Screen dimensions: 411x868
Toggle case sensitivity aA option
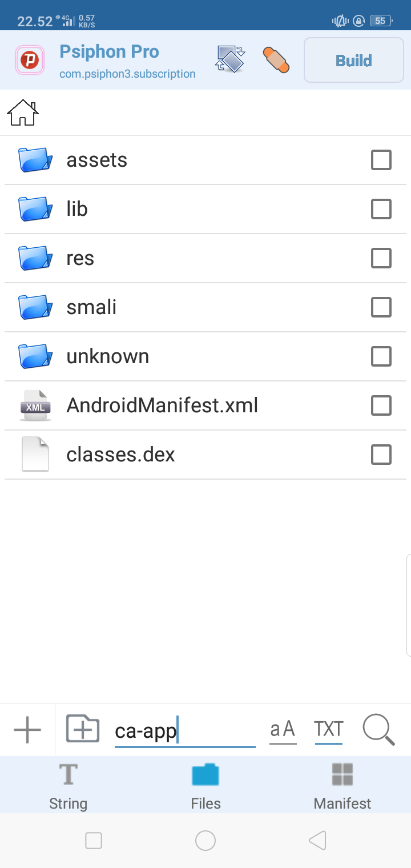click(x=283, y=730)
